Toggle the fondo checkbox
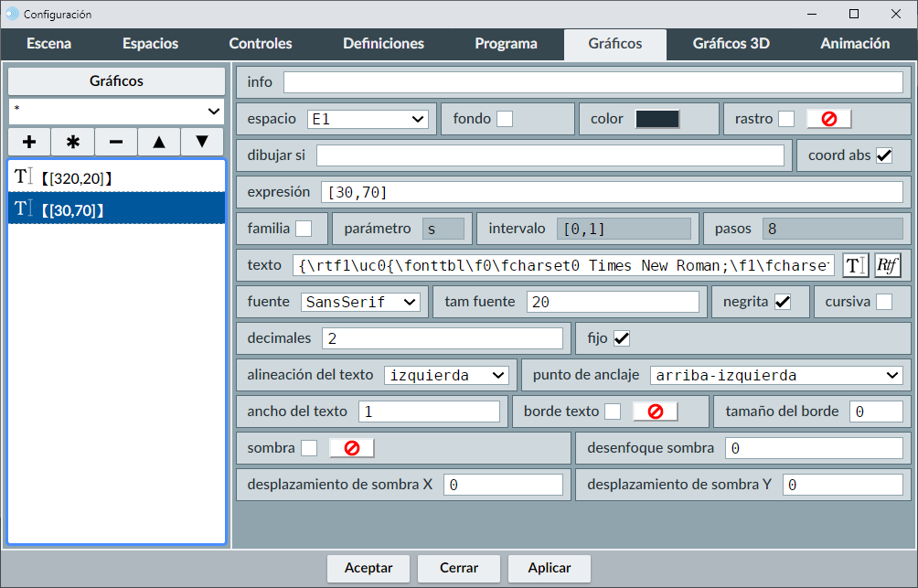Viewport: 918px width, 588px height. tap(505, 119)
